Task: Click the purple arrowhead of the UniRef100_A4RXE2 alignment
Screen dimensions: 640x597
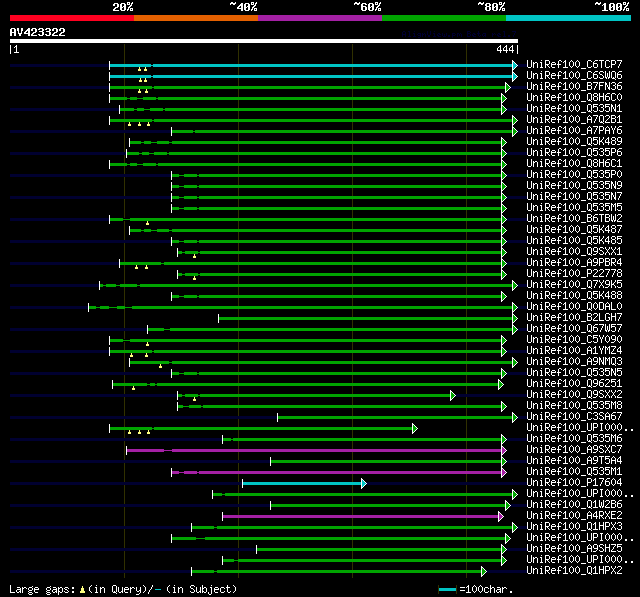Action: [501, 517]
